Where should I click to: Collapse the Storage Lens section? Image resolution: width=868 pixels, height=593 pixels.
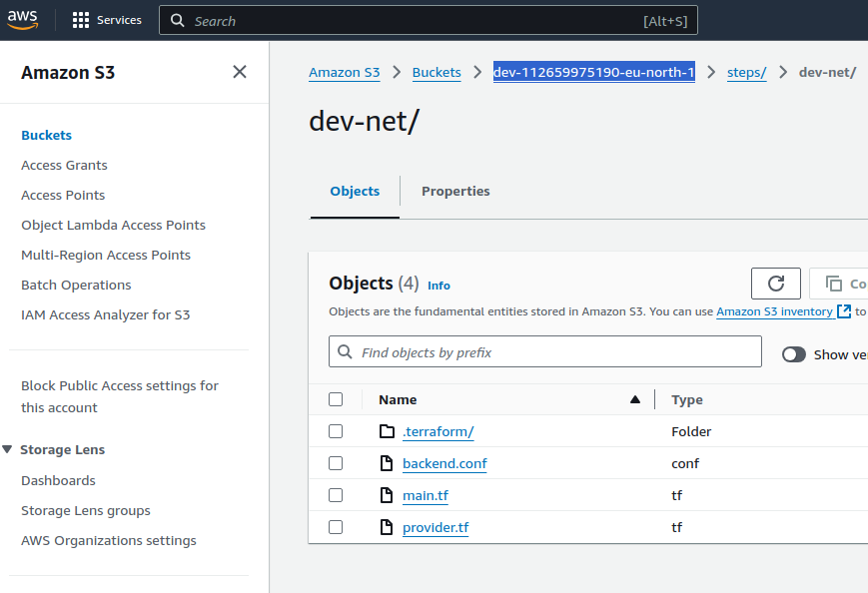click(7, 449)
